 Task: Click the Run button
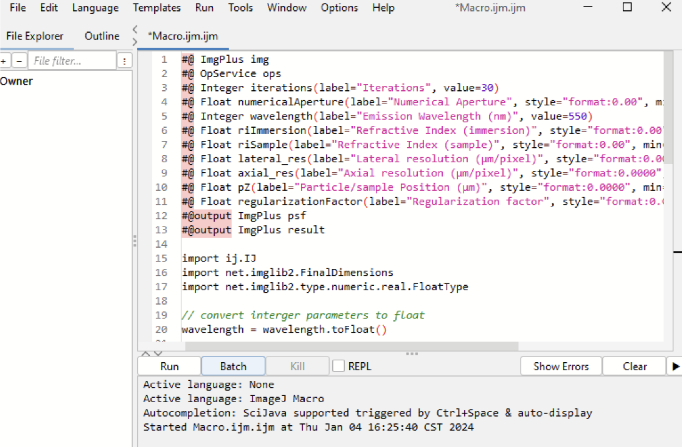coord(169,366)
